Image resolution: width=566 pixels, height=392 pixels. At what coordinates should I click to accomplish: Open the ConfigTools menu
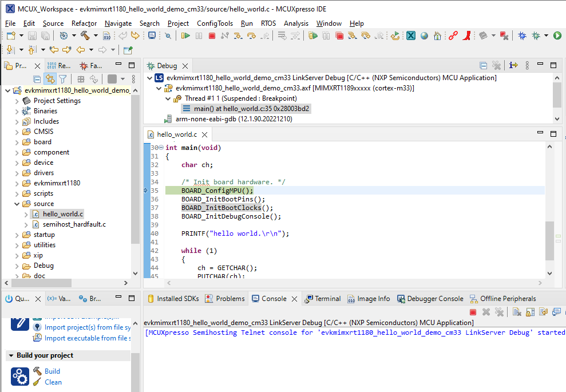click(x=215, y=23)
